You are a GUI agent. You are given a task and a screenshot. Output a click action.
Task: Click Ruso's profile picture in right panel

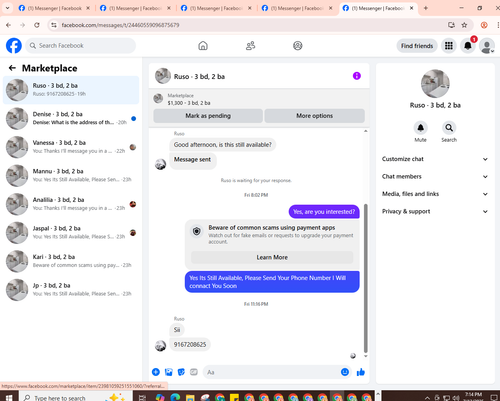point(435,84)
